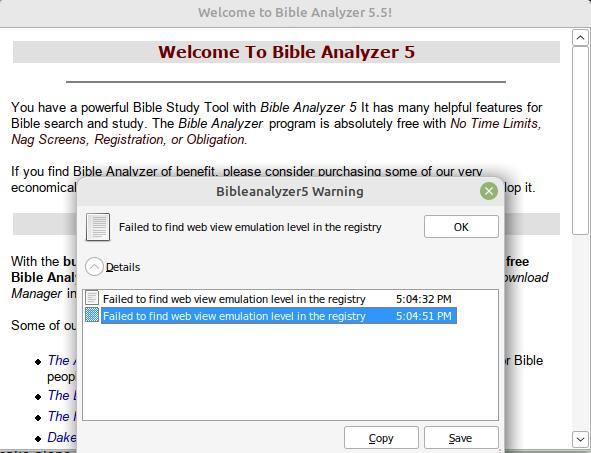Click the icon of the 5:04:32 PM entry
591x453 pixels.
click(92, 298)
